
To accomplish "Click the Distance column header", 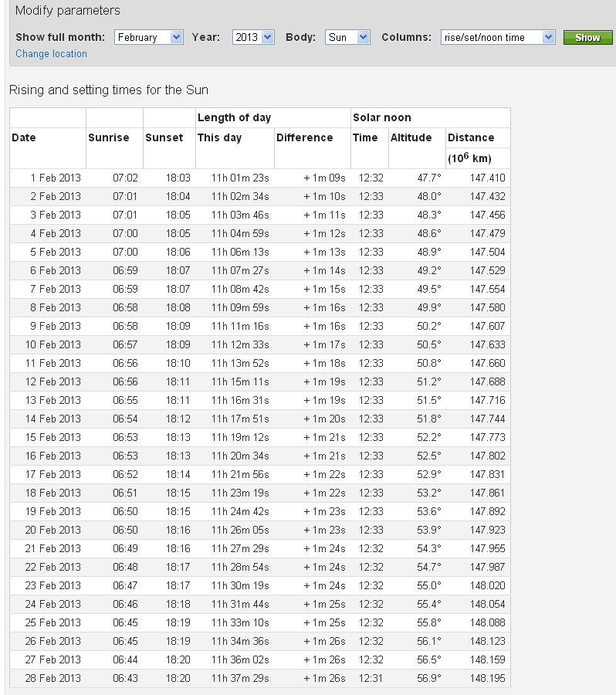I will (471, 137).
